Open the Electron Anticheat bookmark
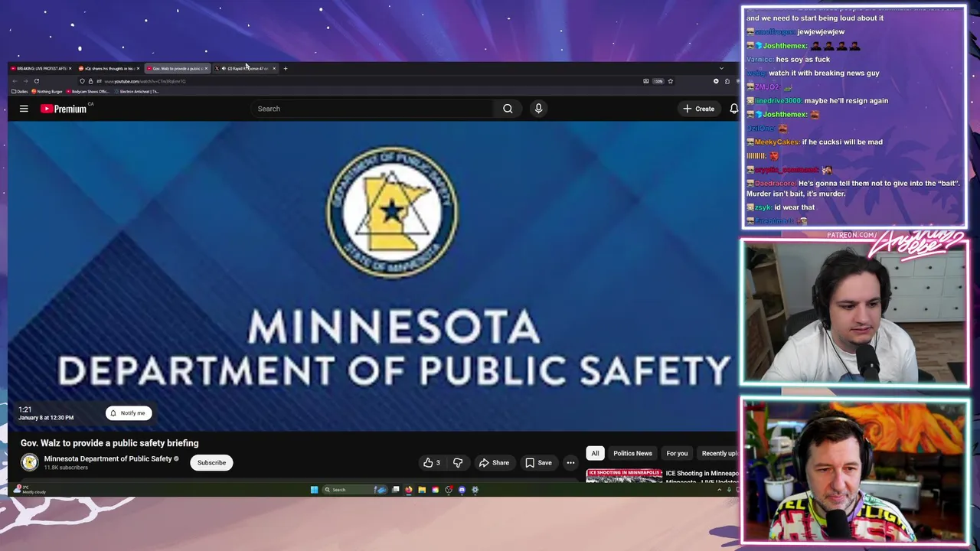The width and height of the screenshot is (980, 551). click(136, 91)
